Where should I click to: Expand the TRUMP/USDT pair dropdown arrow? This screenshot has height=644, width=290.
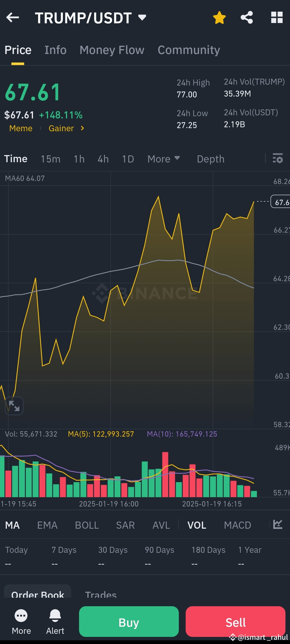[142, 18]
